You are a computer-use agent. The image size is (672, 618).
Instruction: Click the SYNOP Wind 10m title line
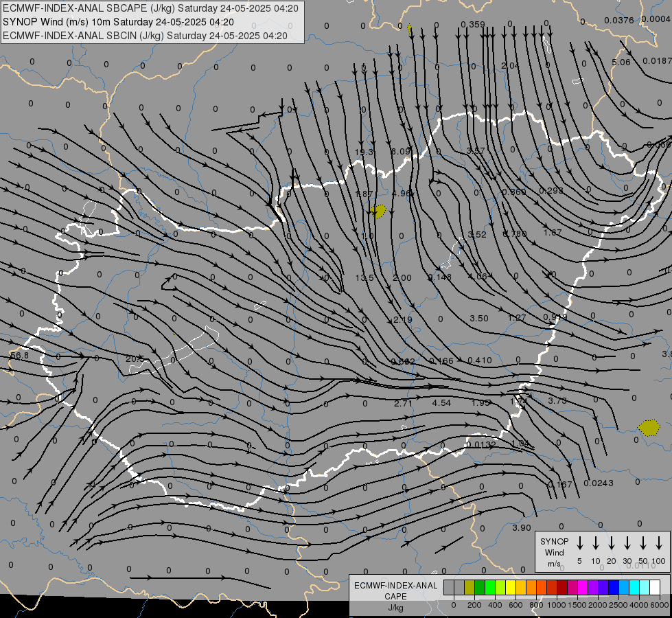(118, 22)
